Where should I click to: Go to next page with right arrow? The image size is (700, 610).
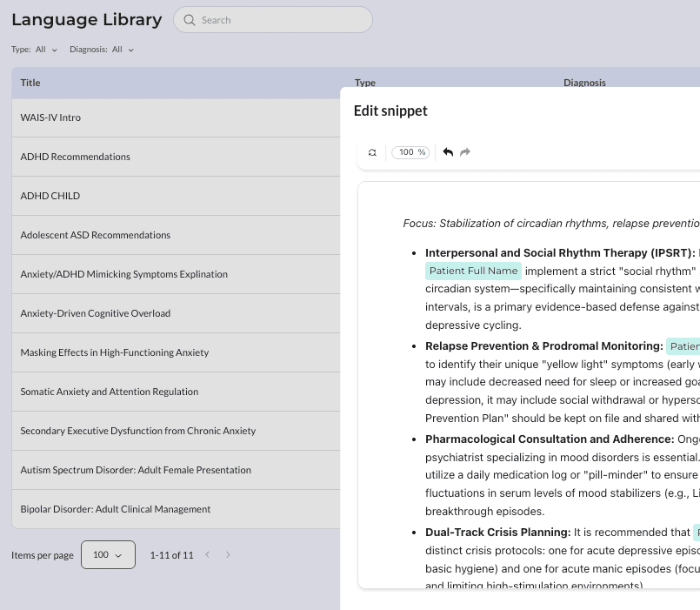228,554
